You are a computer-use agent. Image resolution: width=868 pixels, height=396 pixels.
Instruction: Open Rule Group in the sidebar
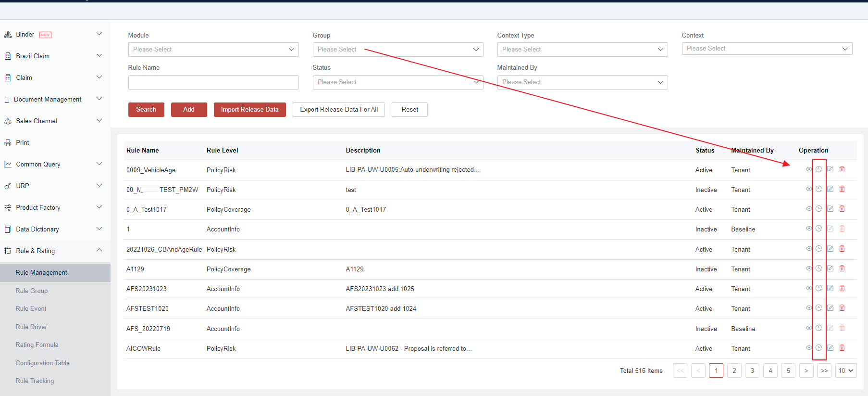(32, 291)
